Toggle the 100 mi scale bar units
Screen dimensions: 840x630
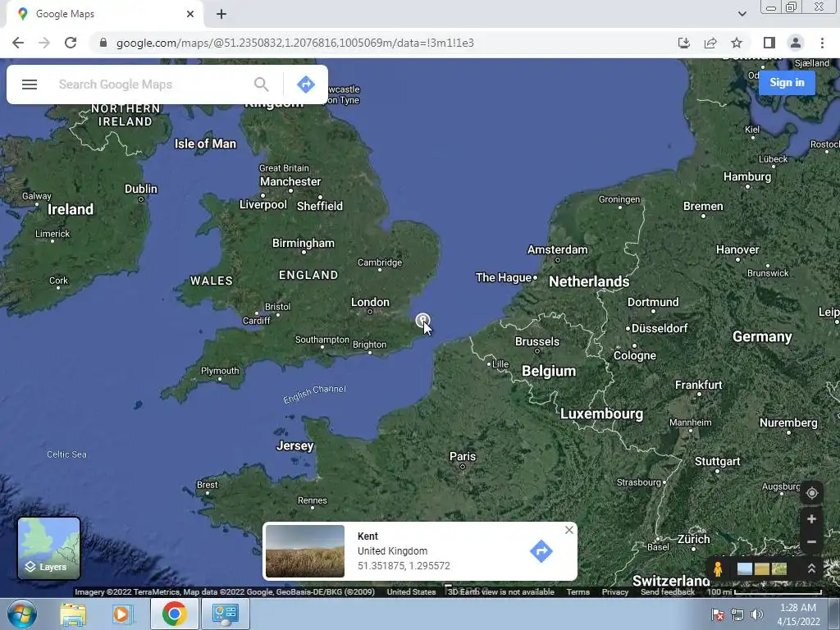(x=765, y=592)
